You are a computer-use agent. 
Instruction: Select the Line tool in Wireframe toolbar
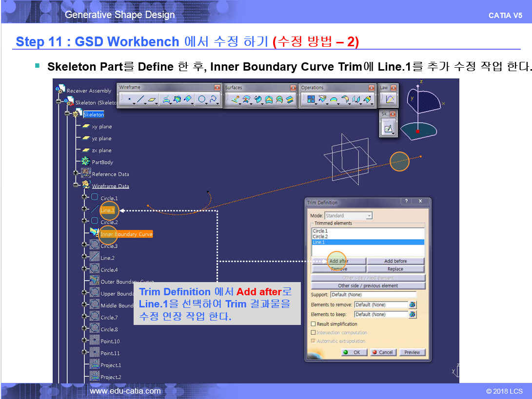pos(140,100)
